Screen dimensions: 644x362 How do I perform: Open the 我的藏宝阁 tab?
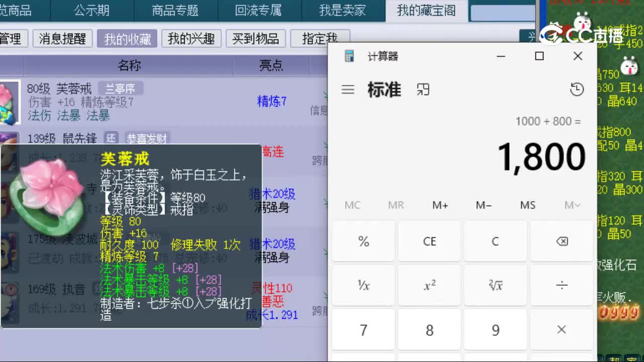pyautogui.click(x=426, y=10)
